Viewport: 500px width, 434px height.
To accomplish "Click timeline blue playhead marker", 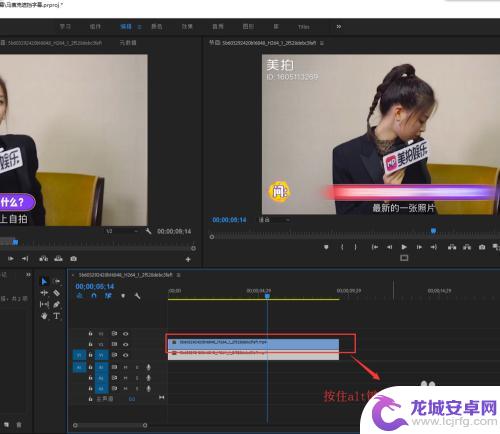I will (x=267, y=296).
